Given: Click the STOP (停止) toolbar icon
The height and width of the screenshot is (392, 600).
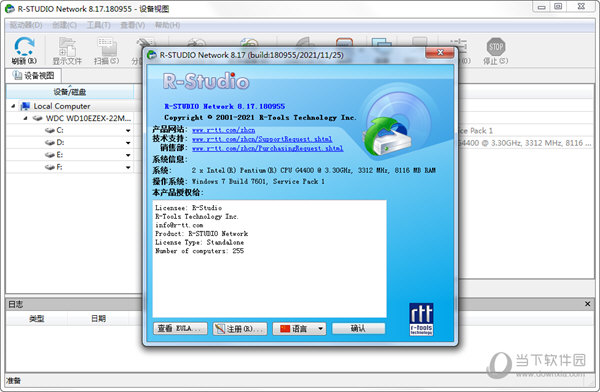Looking at the screenshot, I should point(496,47).
